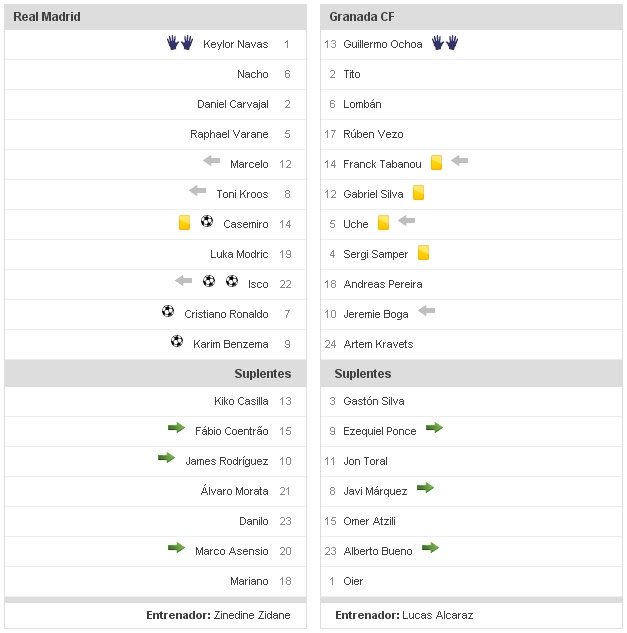Click the goal ball icon beside Cristiano Ronaldo
The height and width of the screenshot is (633, 627).
click(x=168, y=312)
